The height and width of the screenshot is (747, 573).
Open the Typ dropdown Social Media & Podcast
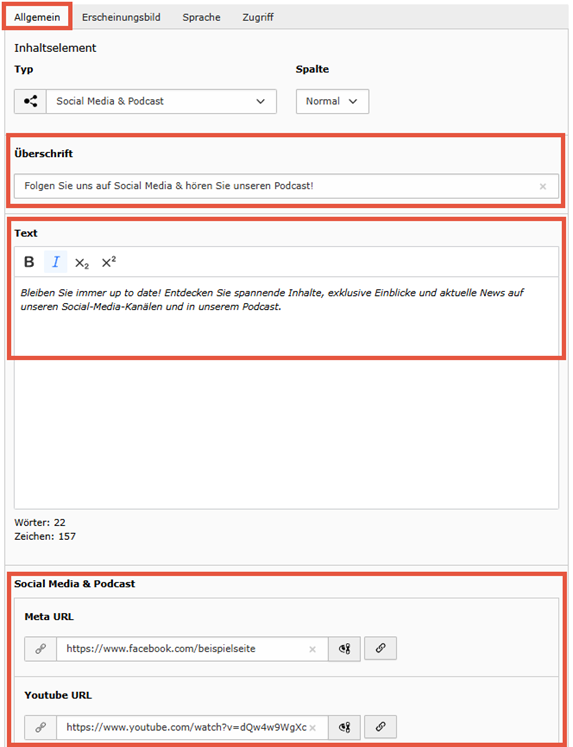(x=161, y=101)
